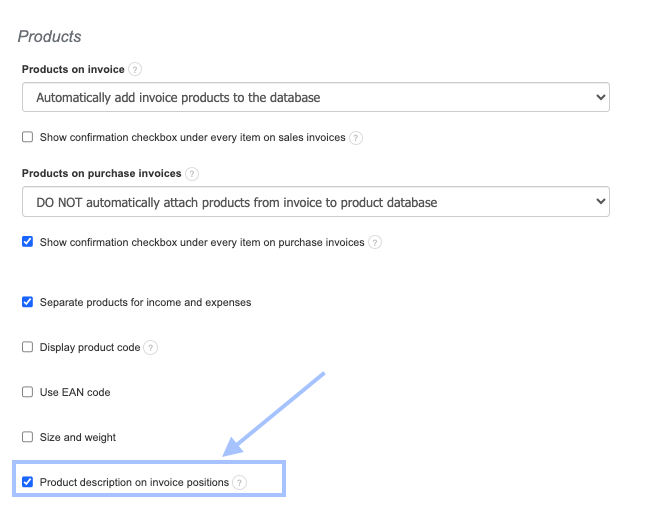Open the Products on invoice dropdown
Image resolution: width=648 pixels, height=505 pixels.
coord(315,97)
